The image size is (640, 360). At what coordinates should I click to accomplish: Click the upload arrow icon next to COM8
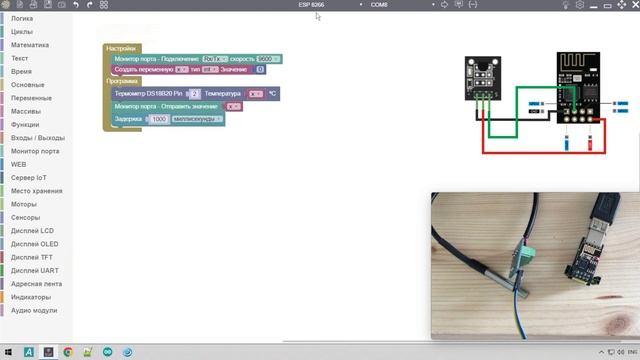point(444,4)
